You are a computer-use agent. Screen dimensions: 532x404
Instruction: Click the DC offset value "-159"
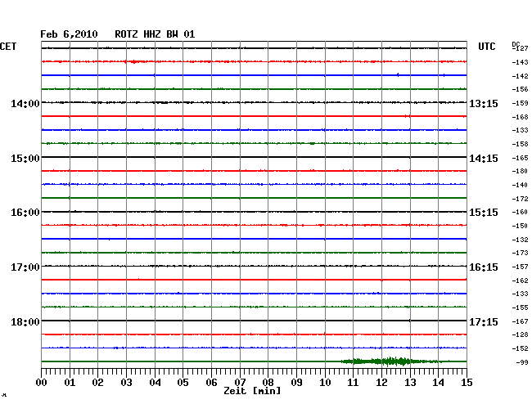(x=520, y=103)
